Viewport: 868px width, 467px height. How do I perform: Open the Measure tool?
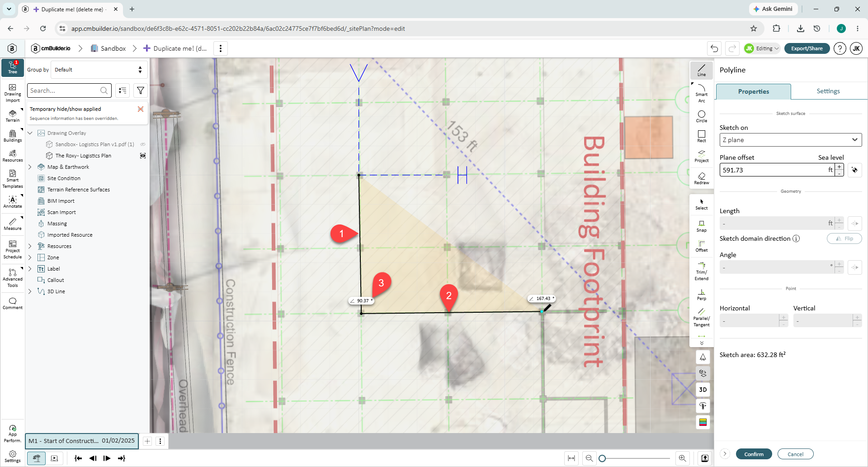[13, 224]
